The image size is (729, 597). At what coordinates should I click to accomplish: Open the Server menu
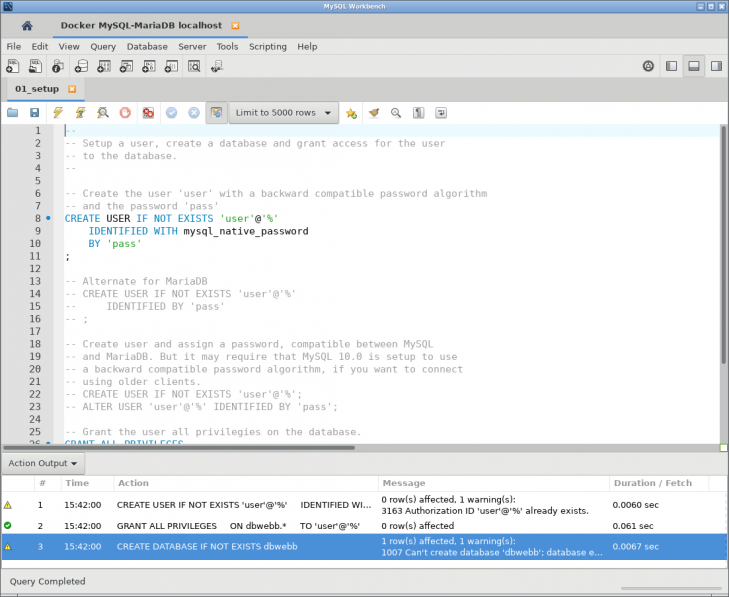192,46
